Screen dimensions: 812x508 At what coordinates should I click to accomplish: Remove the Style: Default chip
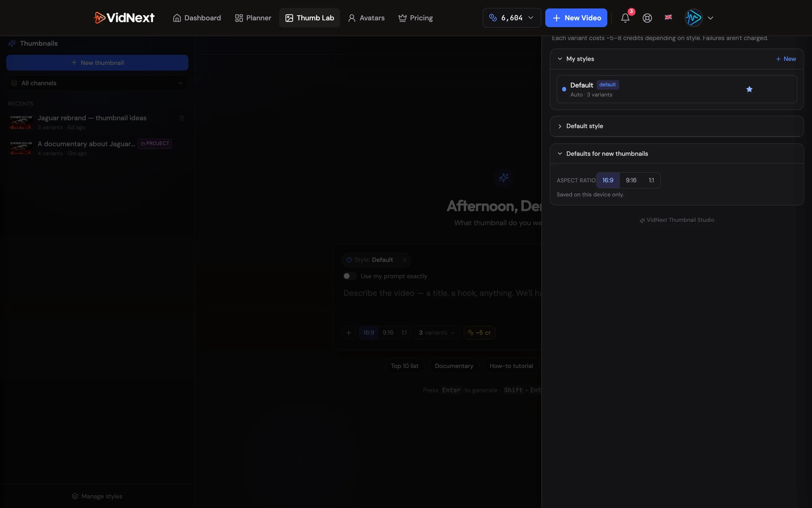(x=404, y=260)
